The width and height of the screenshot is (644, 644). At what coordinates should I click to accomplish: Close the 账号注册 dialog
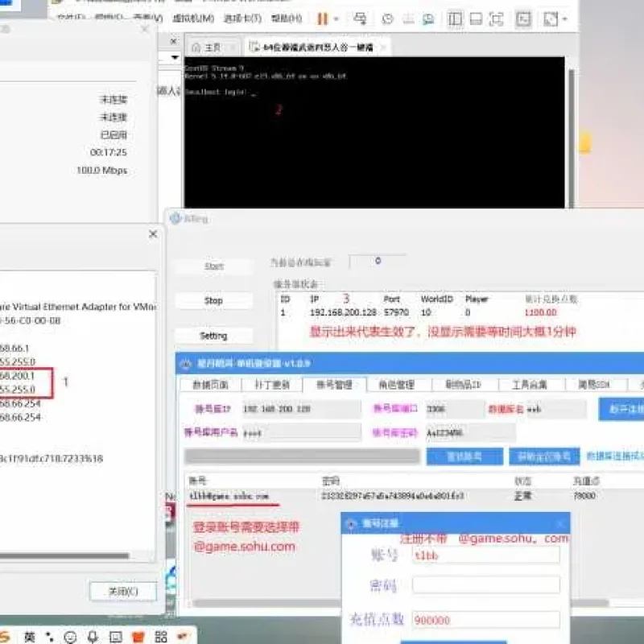(560, 524)
